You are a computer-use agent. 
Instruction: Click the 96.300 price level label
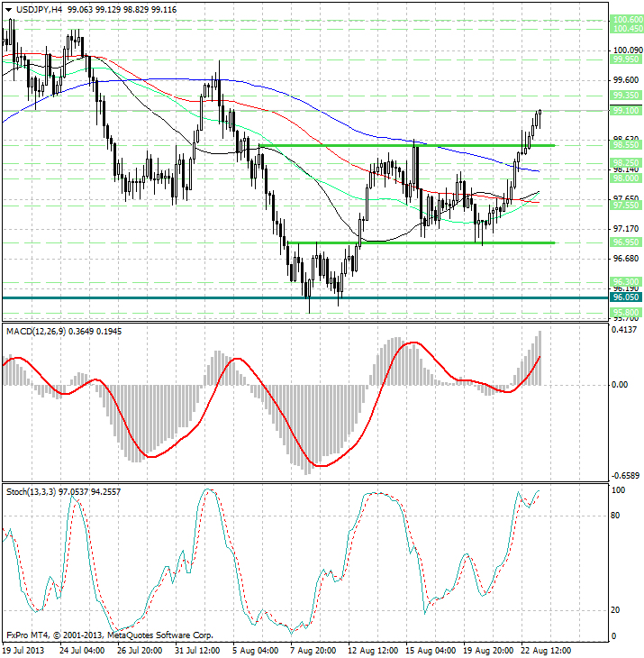(x=626, y=281)
